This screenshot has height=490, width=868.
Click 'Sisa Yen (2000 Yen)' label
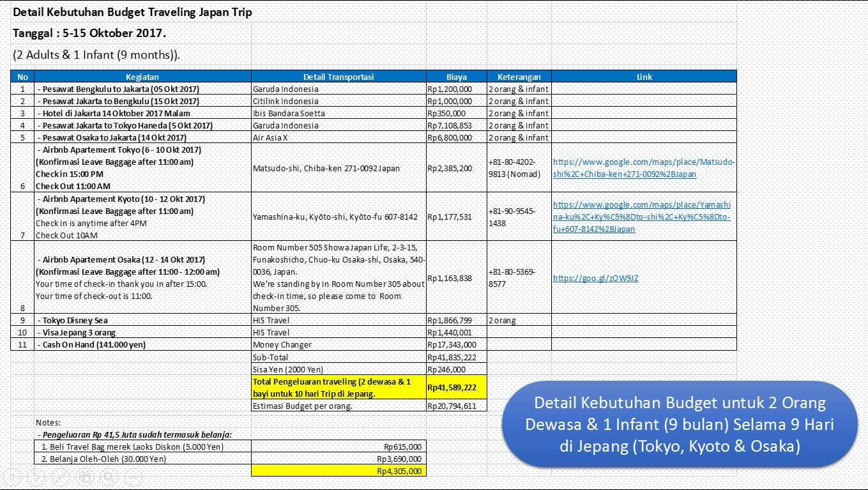click(339, 369)
